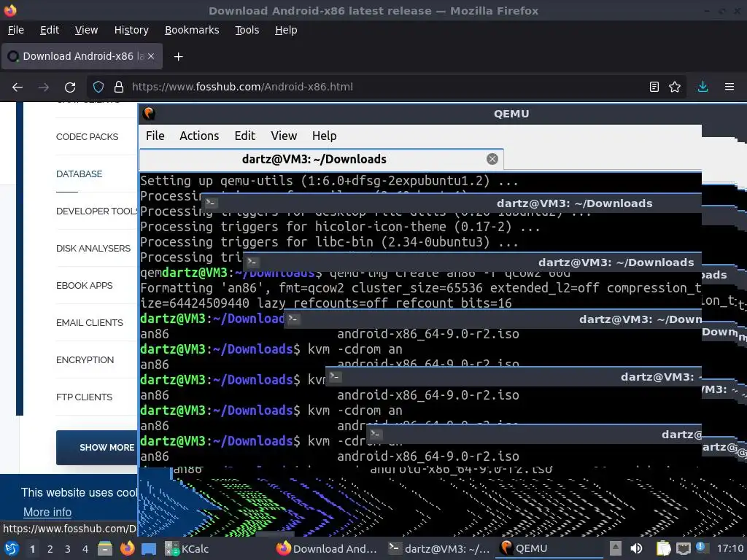747x560 pixels.
Task: Open the update notifier tray icon
Action: [701, 548]
